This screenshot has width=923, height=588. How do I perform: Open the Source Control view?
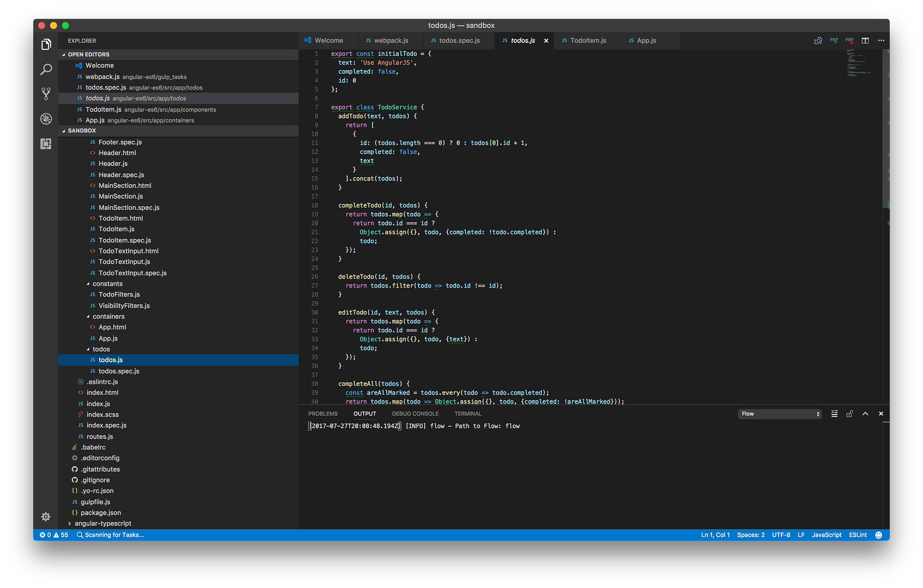click(46, 94)
